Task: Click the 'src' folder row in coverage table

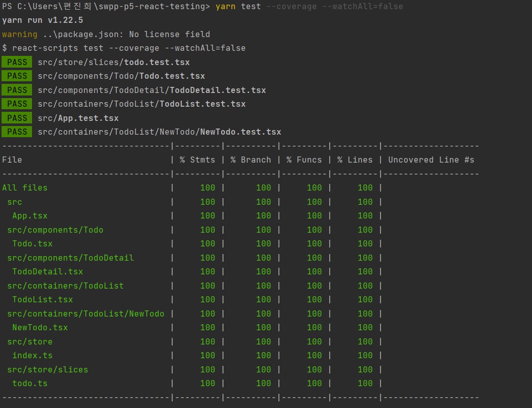Action: [15, 202]
